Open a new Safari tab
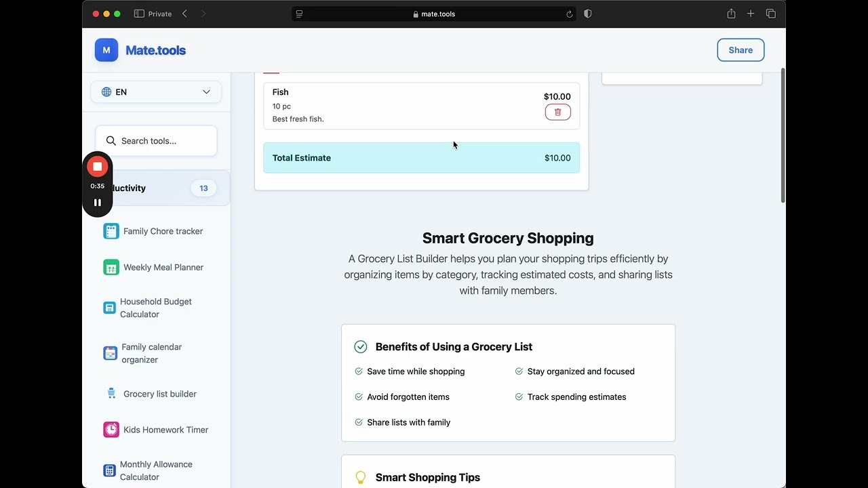This screenshot has height=488, width=868. [x=751, y=14]
